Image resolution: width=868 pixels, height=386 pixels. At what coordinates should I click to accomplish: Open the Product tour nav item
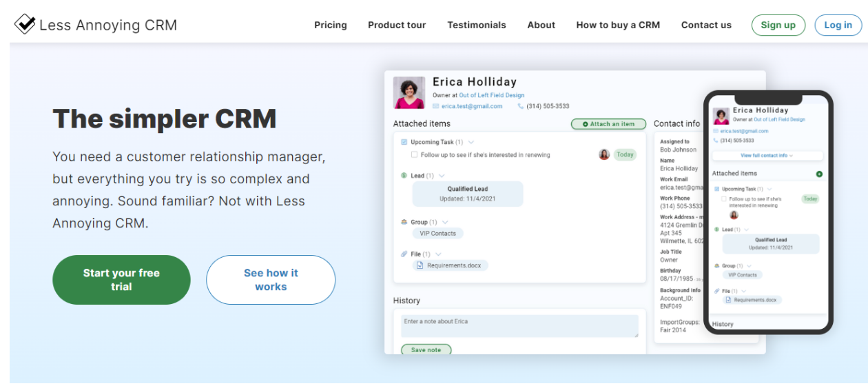tap(397, 25)
